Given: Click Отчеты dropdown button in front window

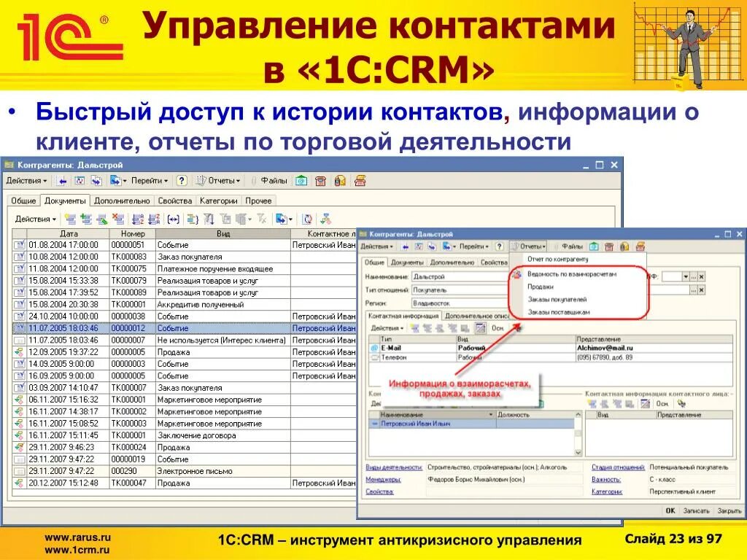Looking at the screenshot, I should (529, 246).
